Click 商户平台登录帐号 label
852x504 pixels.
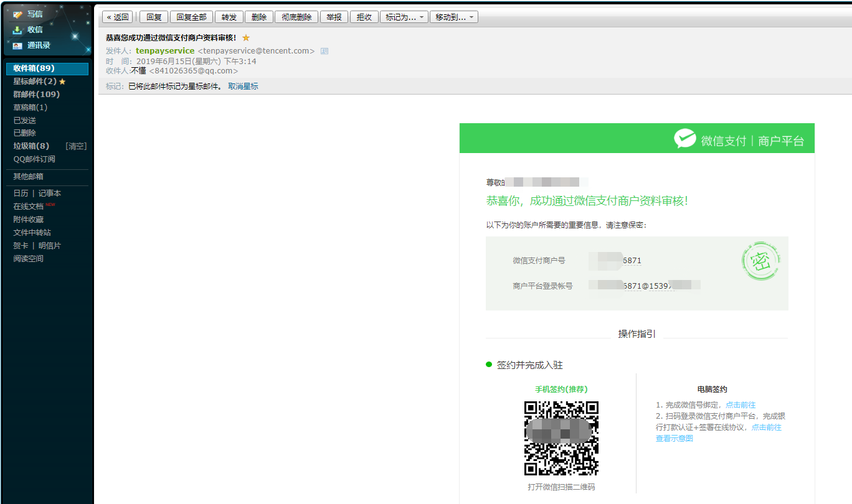[x=542, y=286]
